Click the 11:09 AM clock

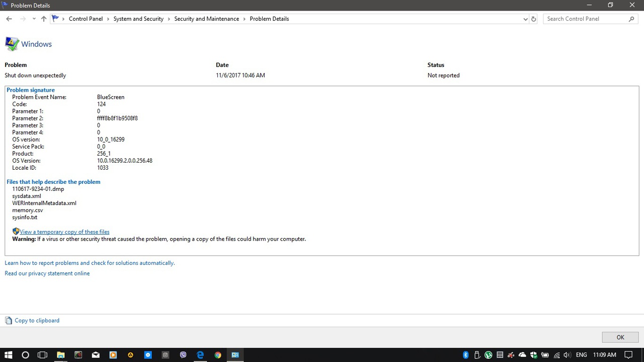(604, 355)
